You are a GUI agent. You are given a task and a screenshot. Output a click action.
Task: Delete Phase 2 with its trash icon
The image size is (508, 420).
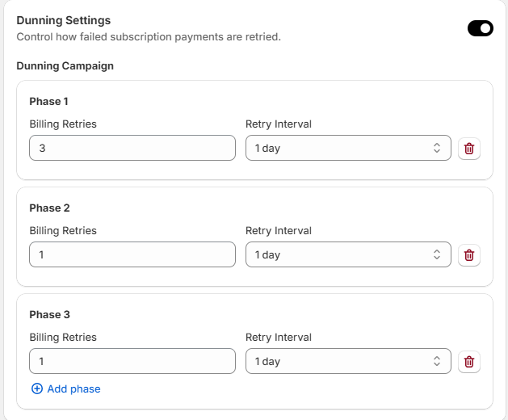(x=469, y=255)
